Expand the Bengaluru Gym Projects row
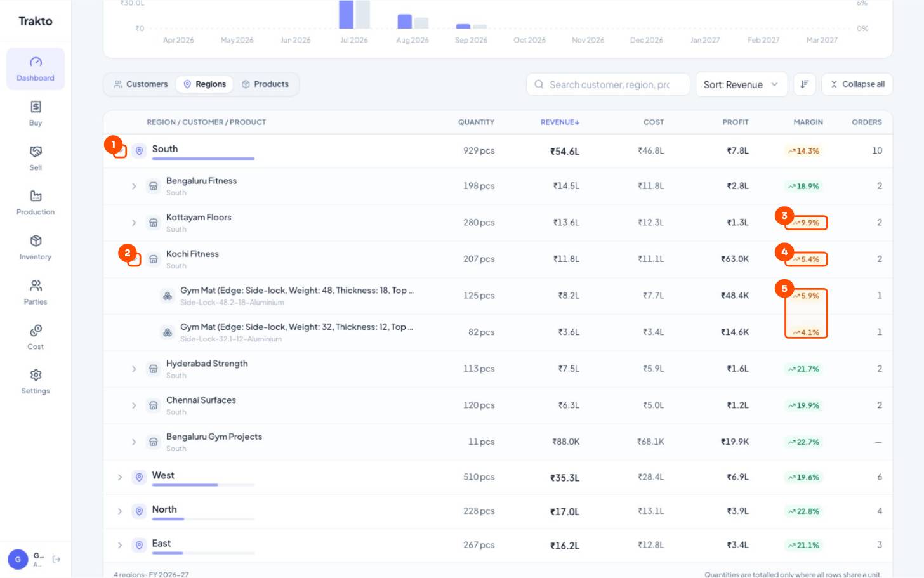The height and width of the screenshot is (578, 924). tap(134, 442)
